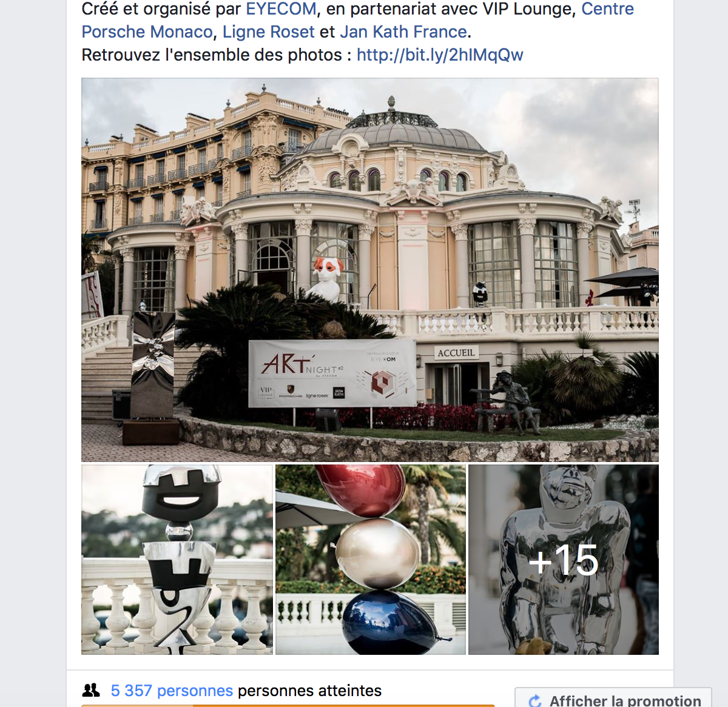Click the refresh icon on Afficher la promotion
Image resolution: width=728 pixels, height=707 pixels.
point(535,701)
